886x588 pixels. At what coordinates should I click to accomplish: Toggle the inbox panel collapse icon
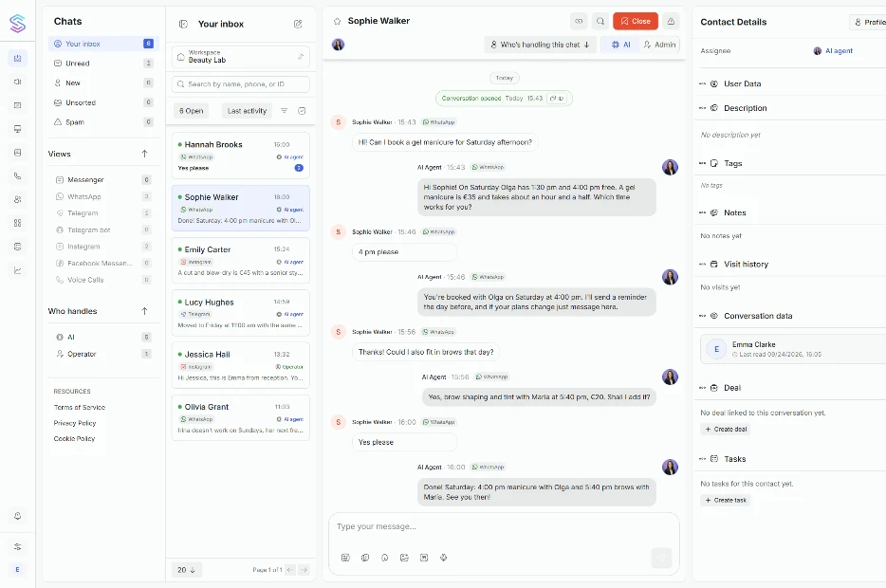(x=183, y=24)
